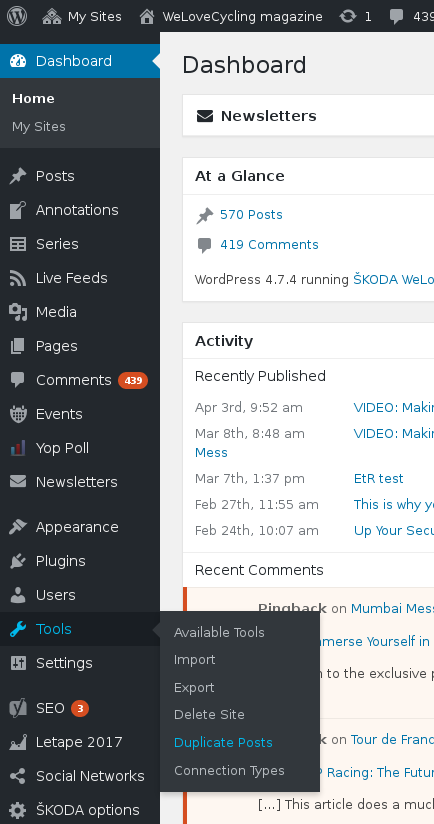Click the updates refresh icon
434x824 pixels.
(x=347, y=17)
